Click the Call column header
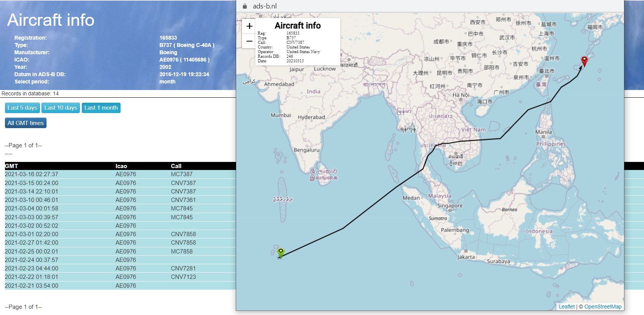This screenshot has width=644, height=315. [176, 166]
